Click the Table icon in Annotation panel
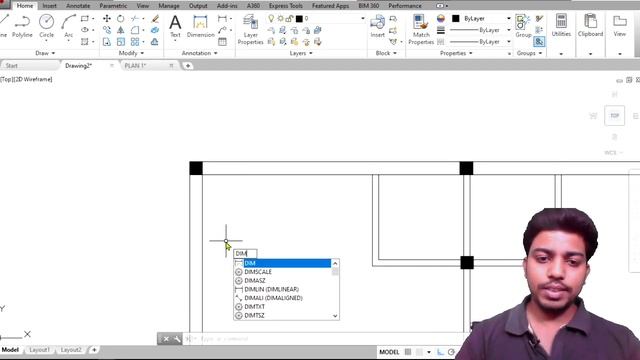The width and height of the screenshot is (640, 360). [222, 42]
